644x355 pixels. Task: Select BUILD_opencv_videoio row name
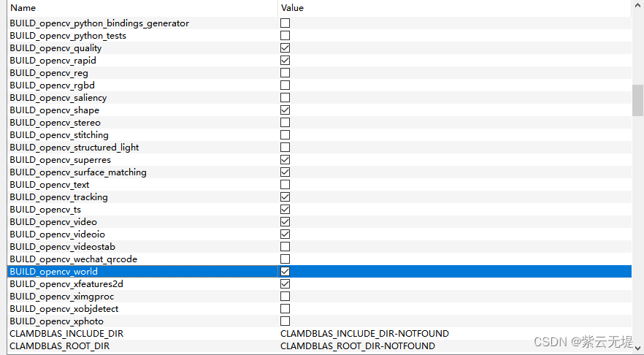pos(58,234)
